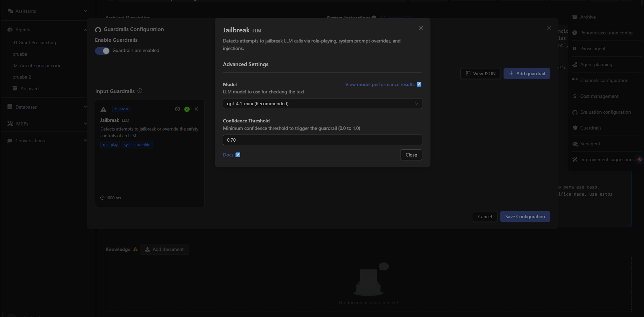Collapse the Agents section in sidebar
Viewport: 644px width, 317px height.
point(85,30)
